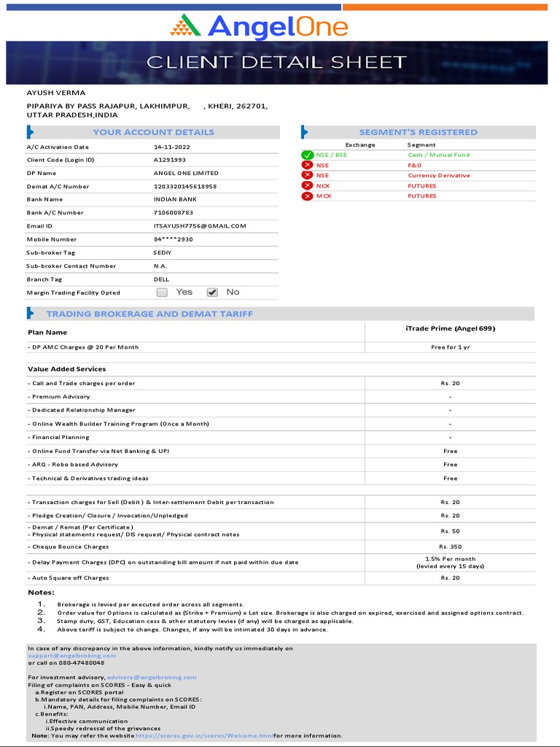Click the Value Added Services heading
Viewport: 560px width, 747px height.
66,368
